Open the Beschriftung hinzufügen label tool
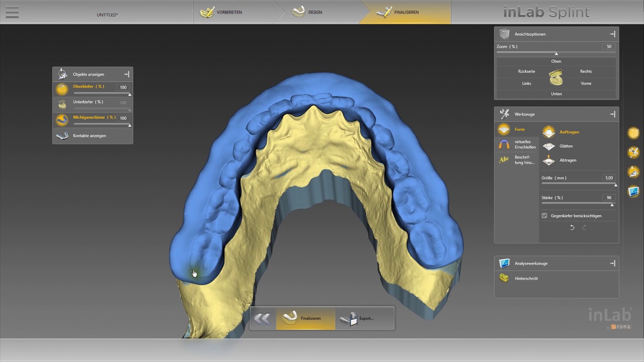The image size is (644, 362). click(x=517, y=160)
